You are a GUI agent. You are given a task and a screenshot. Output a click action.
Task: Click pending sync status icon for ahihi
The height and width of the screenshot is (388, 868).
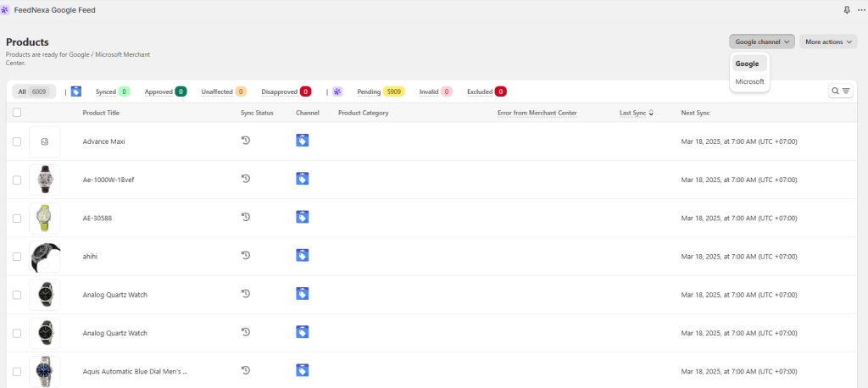point(246,255)
